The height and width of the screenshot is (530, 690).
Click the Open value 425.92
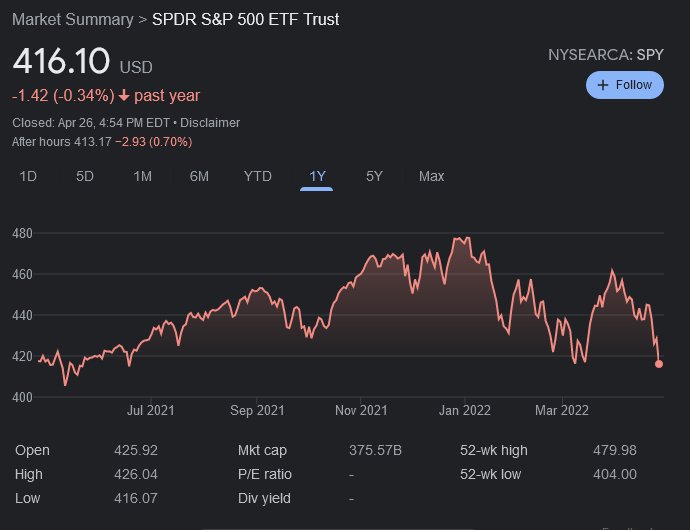coord(136,450)
